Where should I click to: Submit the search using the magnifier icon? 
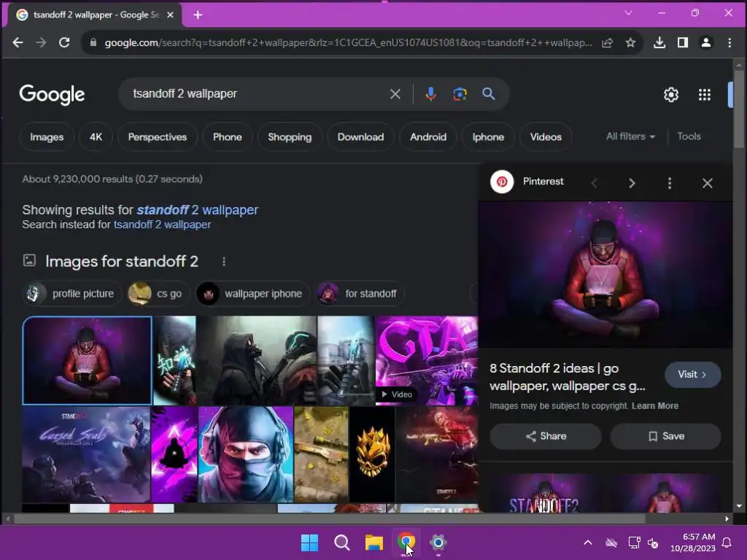(488, 94)
